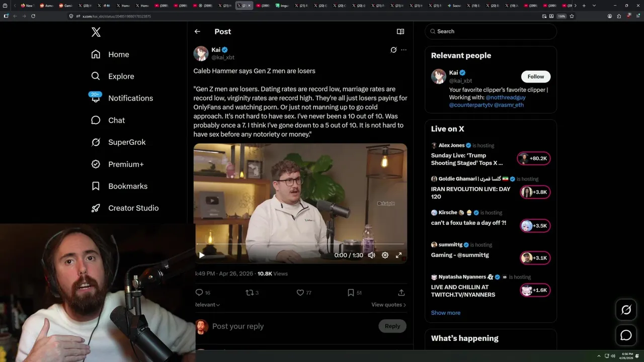Click the browser address bar URL
The height and width of the screenshot is (362, 644).
(x=117, y=16)
